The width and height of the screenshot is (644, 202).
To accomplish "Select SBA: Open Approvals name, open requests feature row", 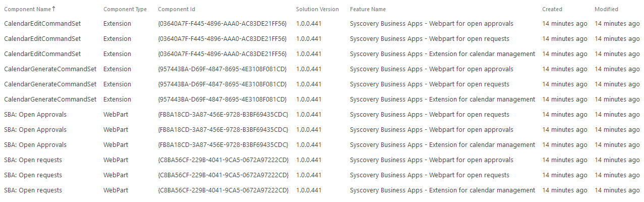I will point(35,115).
